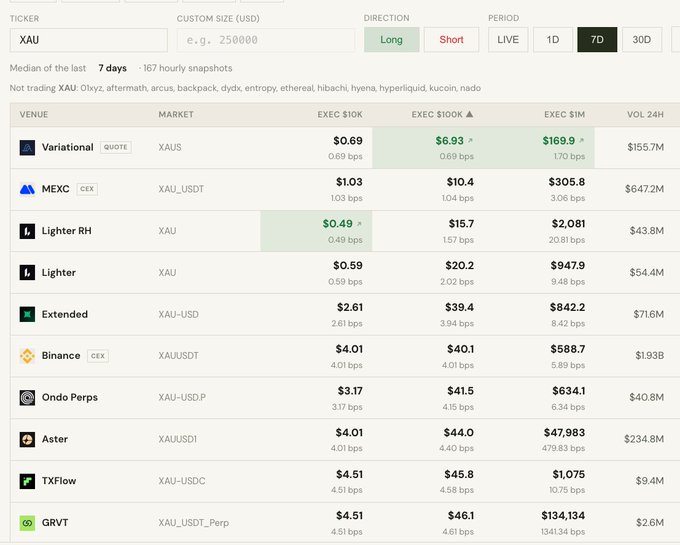This screenshot has width=680, height=545.
Task: Click the $2.61 EXEC $10K value
Action: click(350, 307)
